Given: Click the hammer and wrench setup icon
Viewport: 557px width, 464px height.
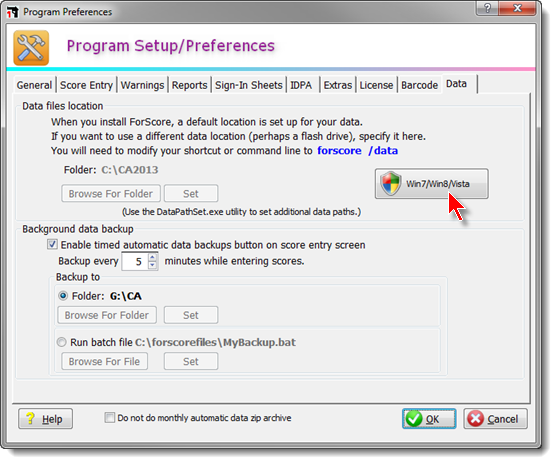Looking at the screenshot, I should coord(31,48).
